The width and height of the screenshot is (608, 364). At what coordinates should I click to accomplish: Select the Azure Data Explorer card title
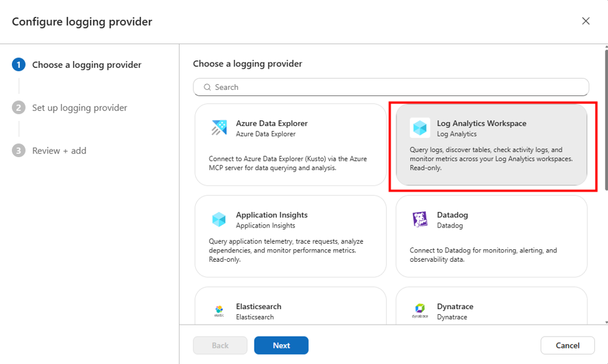pyautogui.click(x=272, y=123)
